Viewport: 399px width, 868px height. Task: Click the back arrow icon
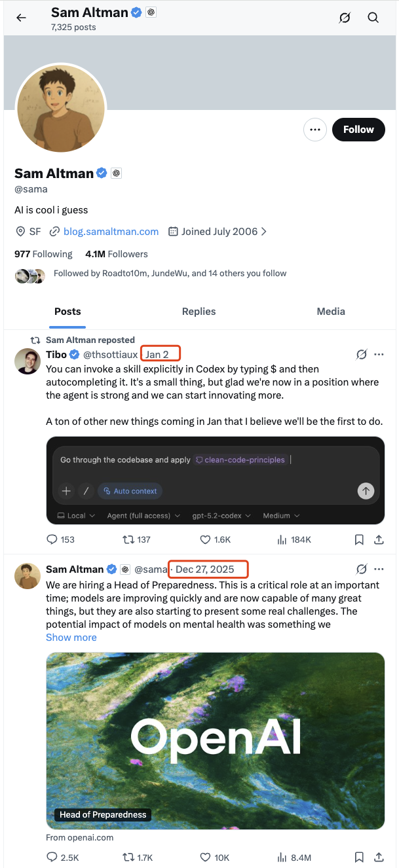(x=22, y=18)
